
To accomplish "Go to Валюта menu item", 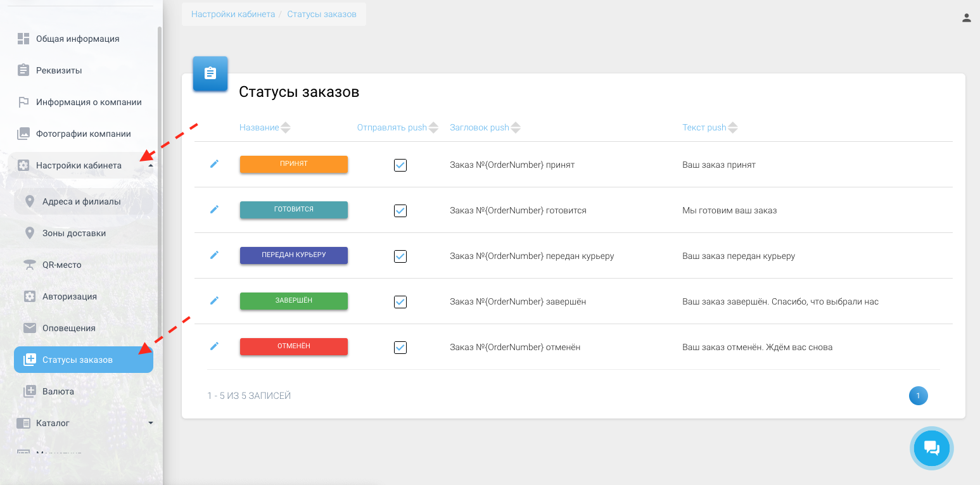I will 58,391.
